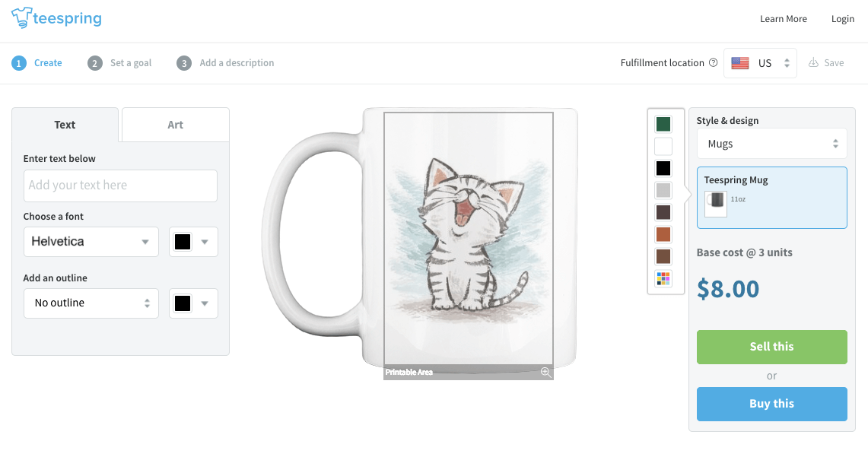Open the text color picker dropdown
Viewport: 868px width, 476px height.
192,242
